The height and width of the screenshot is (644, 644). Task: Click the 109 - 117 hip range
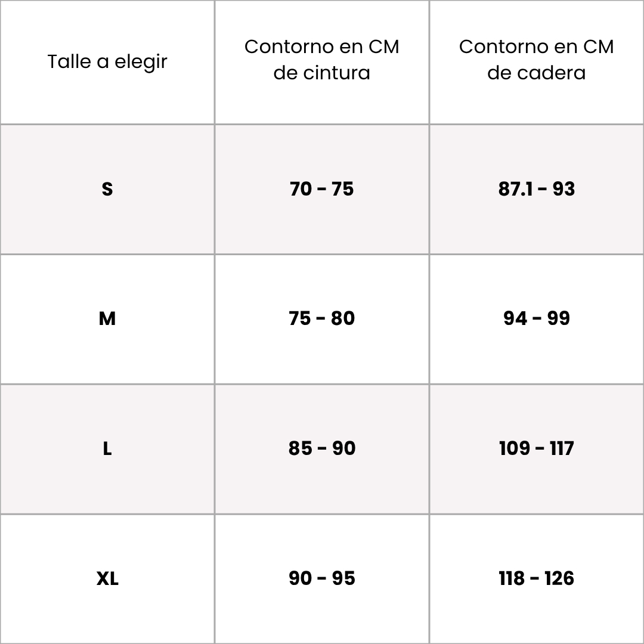coord(536,448)
